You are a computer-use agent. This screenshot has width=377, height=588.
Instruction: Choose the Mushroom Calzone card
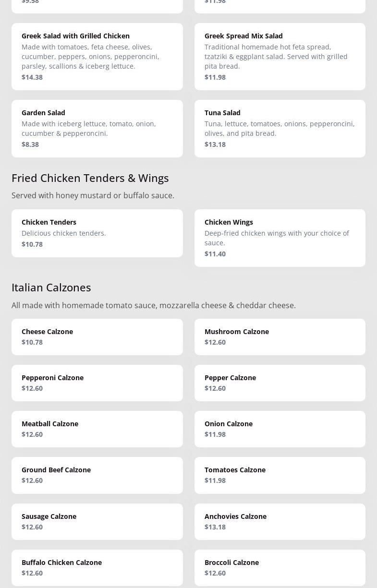click(280, 337)
